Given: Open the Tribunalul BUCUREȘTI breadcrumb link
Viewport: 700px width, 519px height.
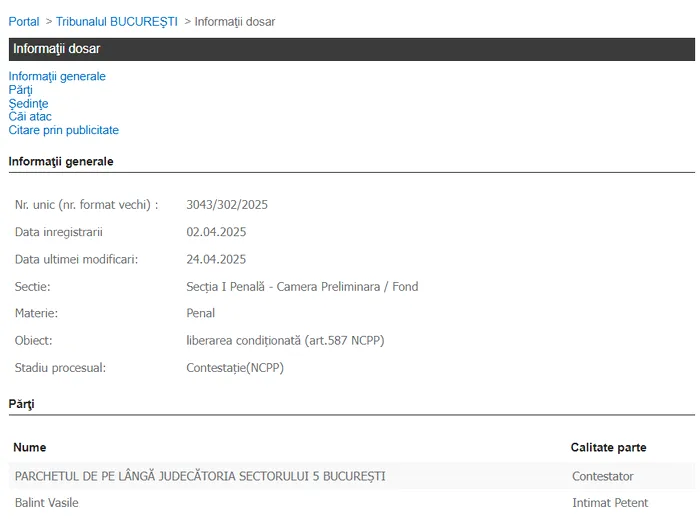Looking at the screenshot, I should pyautogui.click(x=116, y=21).
